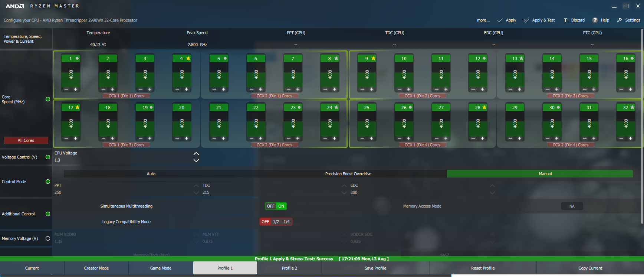Switch to the Game Mode tab
This screenshot has width=644, height=277.
[161, 268]
